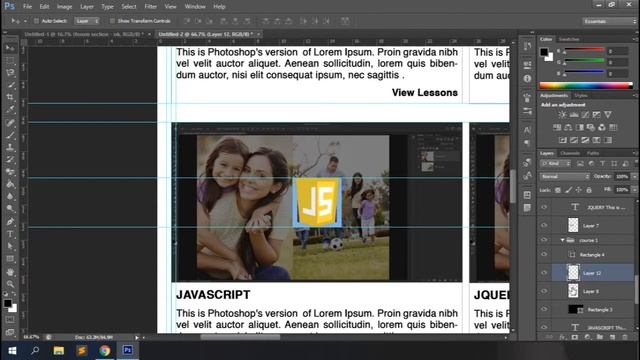Delete layer using the trash icon
The height and width of the screenshot is (360, 640).
624,337
